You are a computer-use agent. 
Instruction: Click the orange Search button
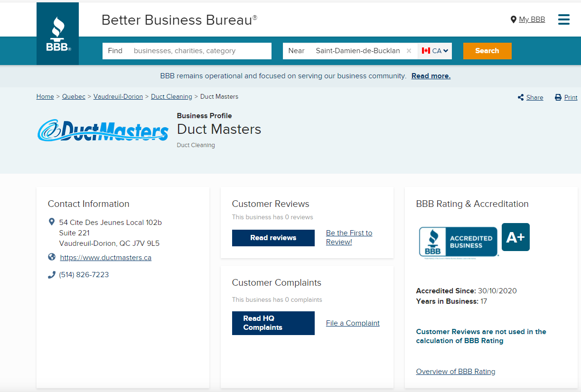[487, 51]
